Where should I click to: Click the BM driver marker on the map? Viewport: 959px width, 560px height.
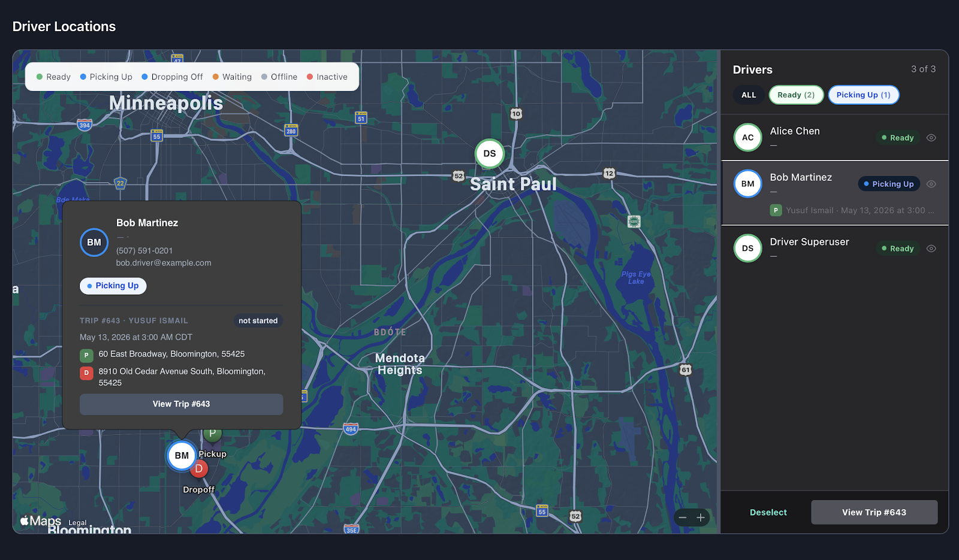pos(182,456)
